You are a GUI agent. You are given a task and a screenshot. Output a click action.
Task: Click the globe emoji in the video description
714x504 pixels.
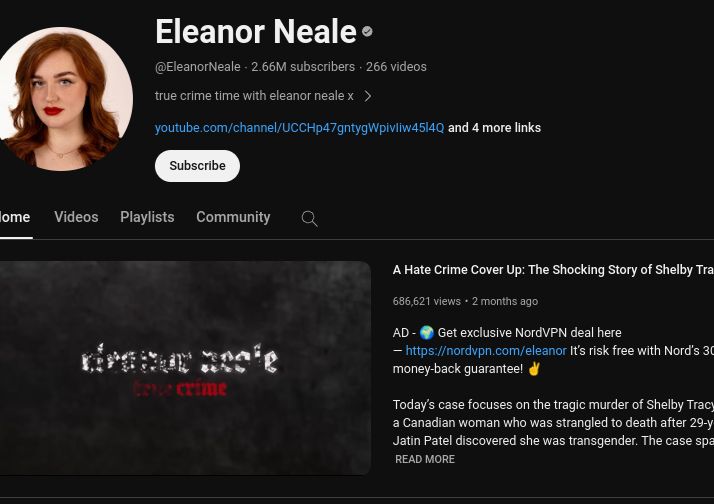tap(427, 333)
